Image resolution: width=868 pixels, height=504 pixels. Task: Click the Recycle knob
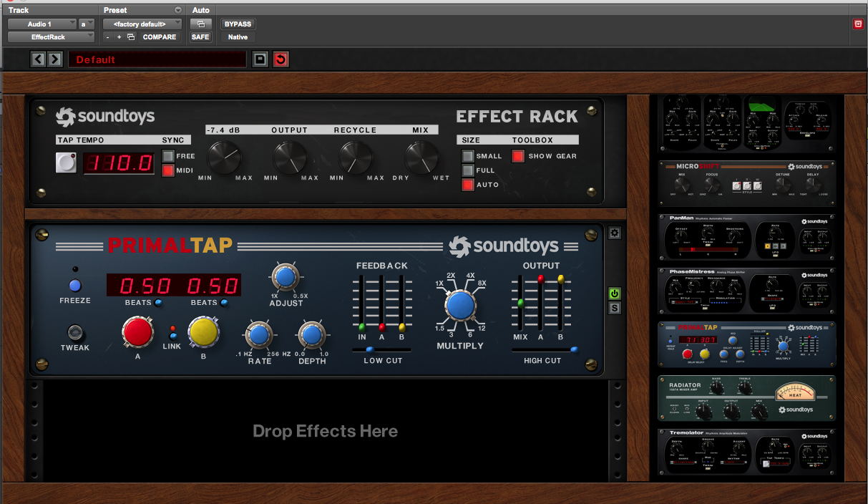pos(356,157)
